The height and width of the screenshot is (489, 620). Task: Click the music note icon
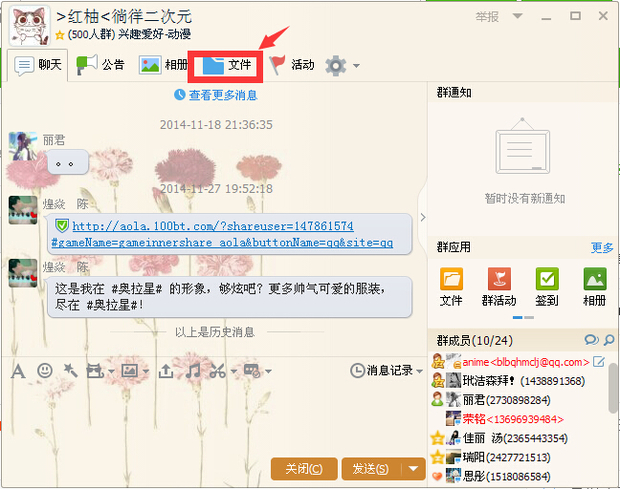[x=193, y=371]
